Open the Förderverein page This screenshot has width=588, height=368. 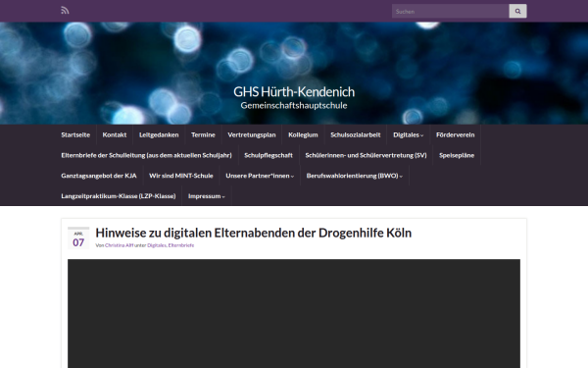pyautogui.click(x=456, y=134)
